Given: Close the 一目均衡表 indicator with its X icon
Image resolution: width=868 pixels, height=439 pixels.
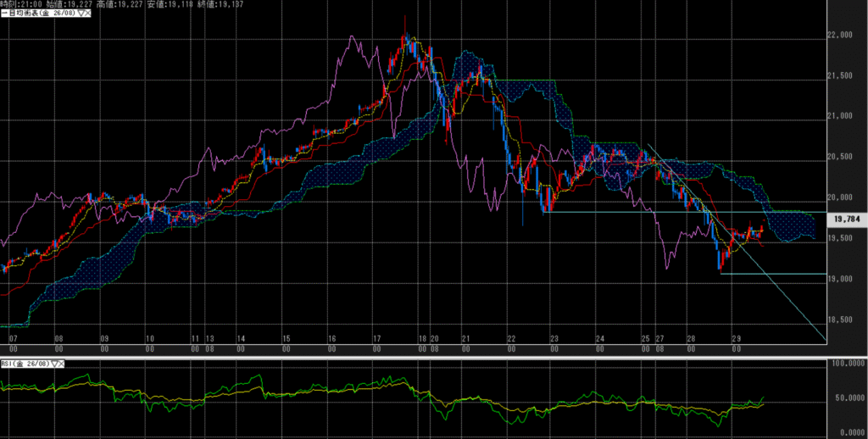Looking at the screenshot, I should coord(87,14).
